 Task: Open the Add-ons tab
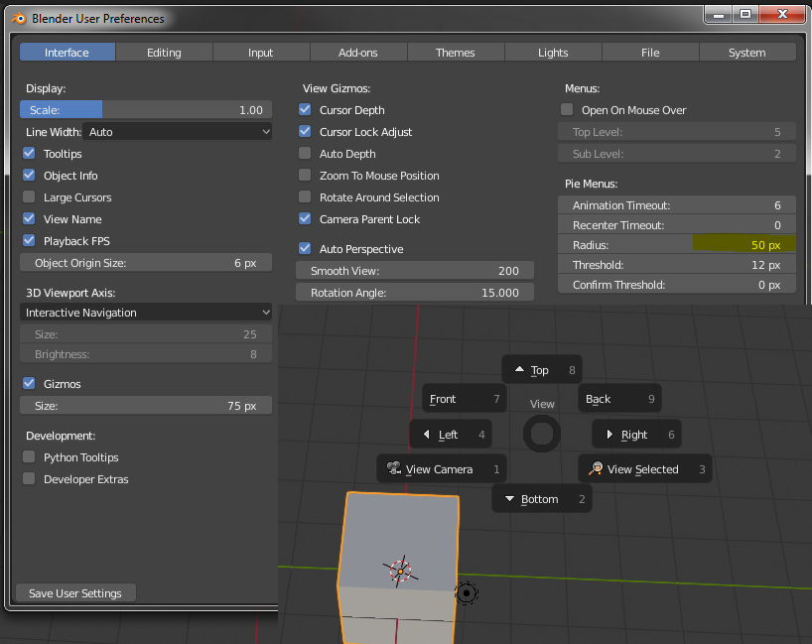[358, 53]
